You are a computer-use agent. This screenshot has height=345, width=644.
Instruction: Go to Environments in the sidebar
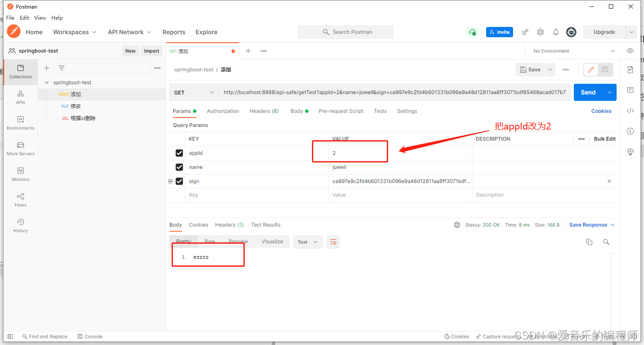pos(21,123)
